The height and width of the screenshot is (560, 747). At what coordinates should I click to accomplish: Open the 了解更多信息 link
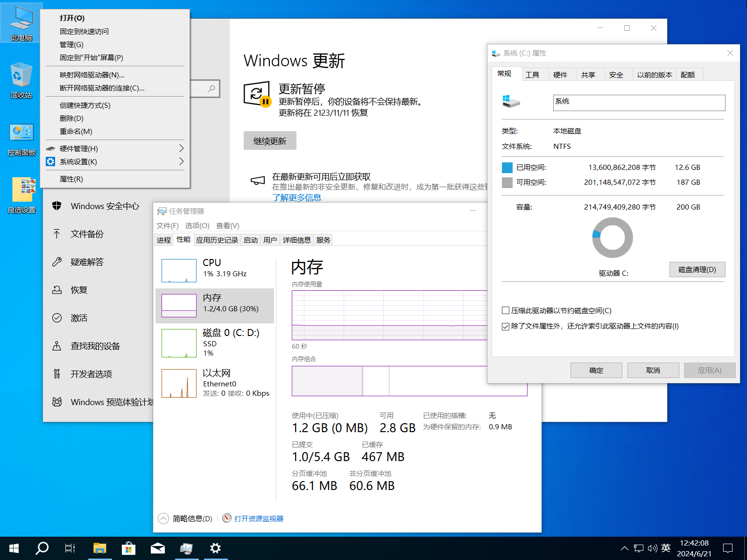coord(297,197)
